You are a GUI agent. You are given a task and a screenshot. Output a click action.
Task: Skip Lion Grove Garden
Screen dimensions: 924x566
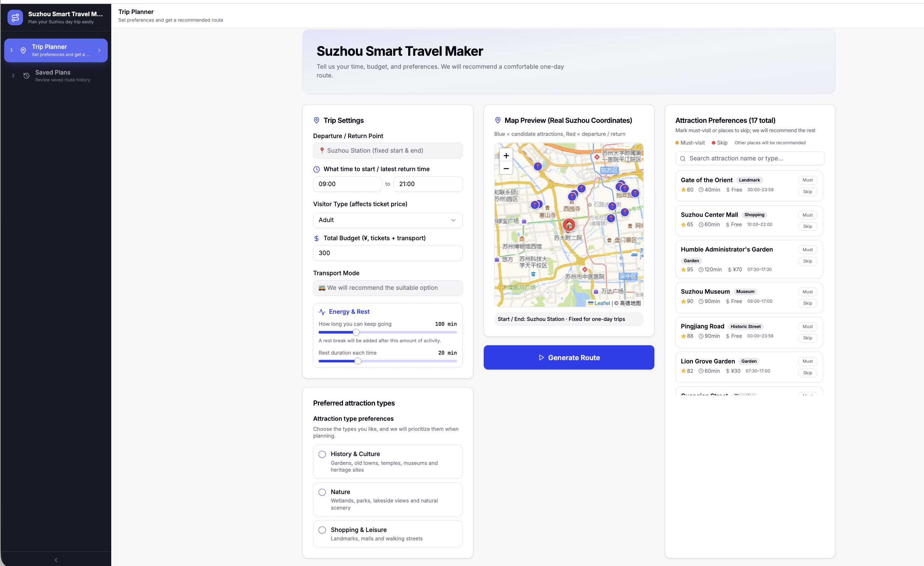pos(808,373)
